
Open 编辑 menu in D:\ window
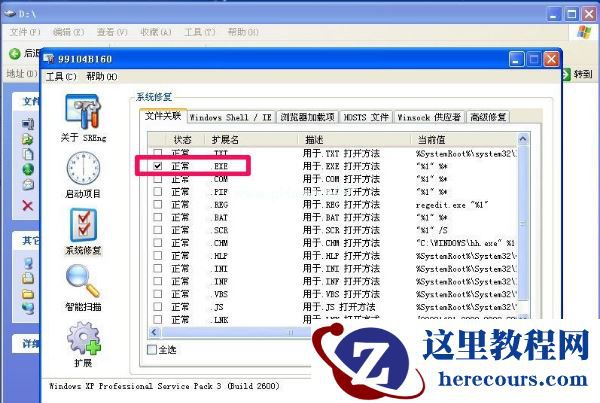pos(68,32)
